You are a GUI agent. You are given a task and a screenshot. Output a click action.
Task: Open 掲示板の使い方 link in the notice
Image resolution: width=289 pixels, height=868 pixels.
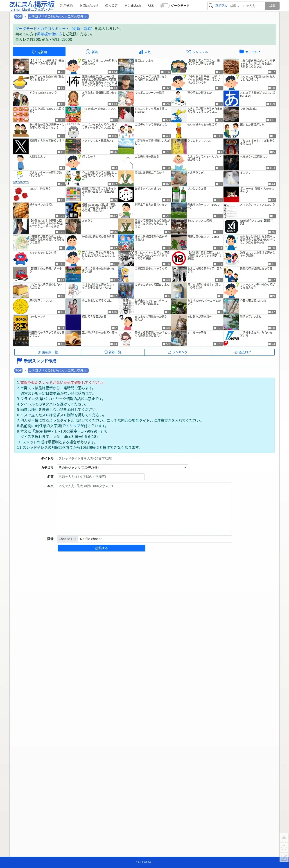[x=50, y=34]
